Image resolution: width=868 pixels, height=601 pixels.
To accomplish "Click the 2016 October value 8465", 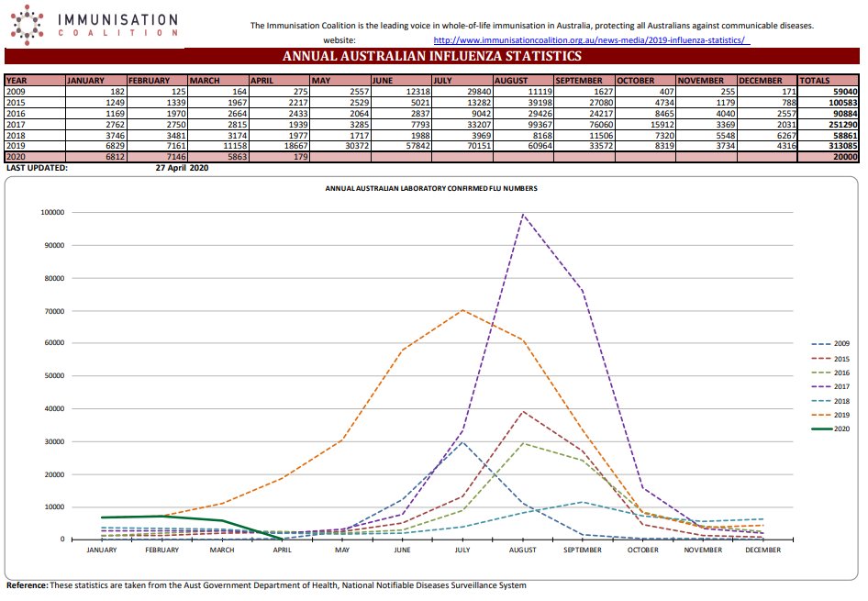I will coord(645,114).
